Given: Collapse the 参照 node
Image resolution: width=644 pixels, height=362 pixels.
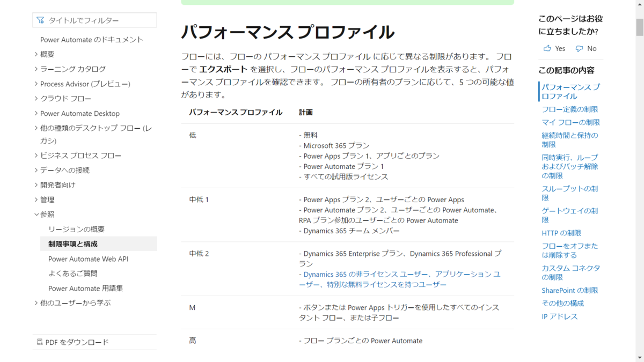Looking at the screenshot, I should coord(36,215).
